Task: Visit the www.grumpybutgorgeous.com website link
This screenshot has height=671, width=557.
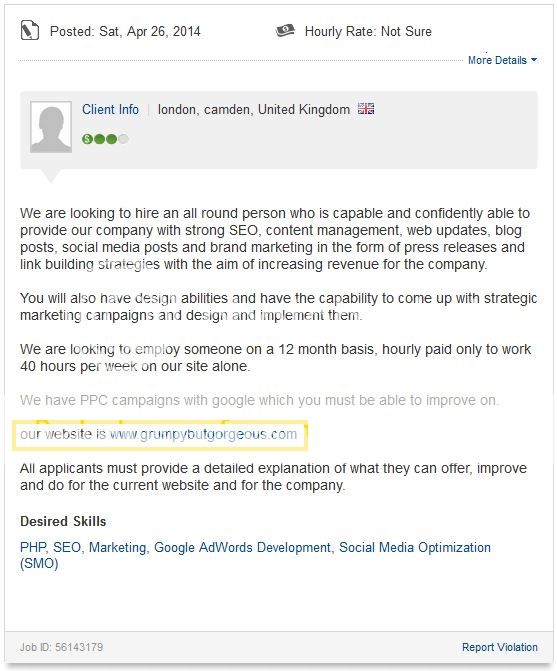Action: [x=203, y=434]
